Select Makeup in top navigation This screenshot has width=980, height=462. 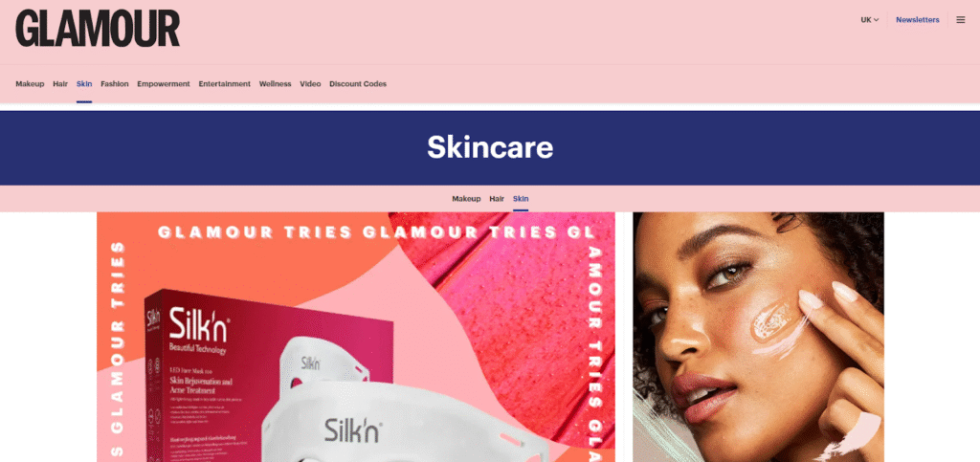point(30,83)
